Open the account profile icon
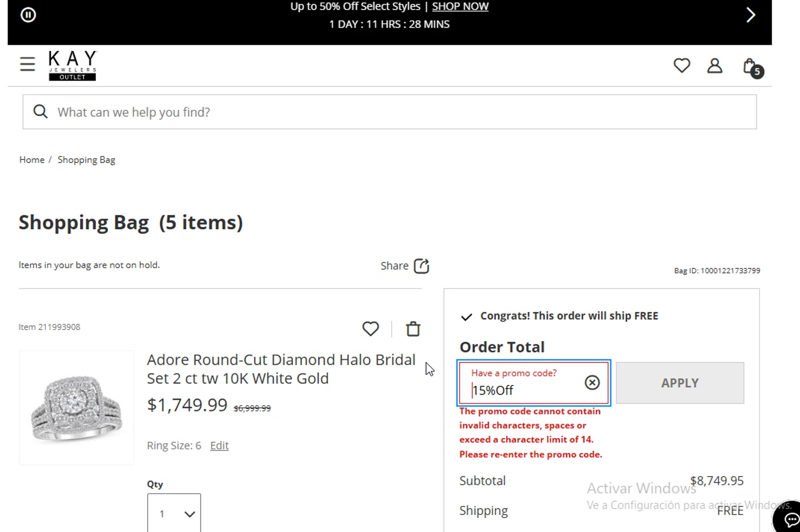 (715, 66)
